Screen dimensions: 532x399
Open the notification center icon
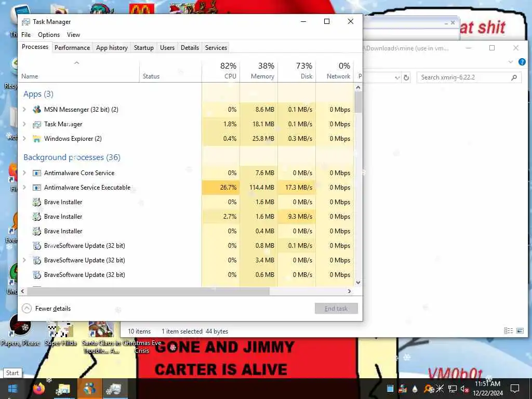(x=515, y=389)
